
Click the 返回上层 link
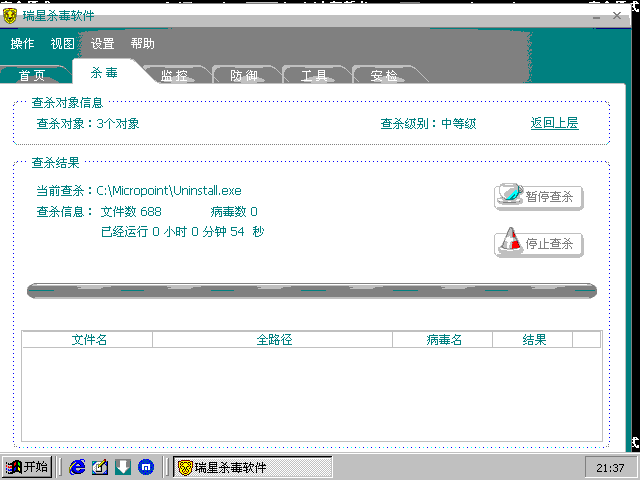[554, 123]
